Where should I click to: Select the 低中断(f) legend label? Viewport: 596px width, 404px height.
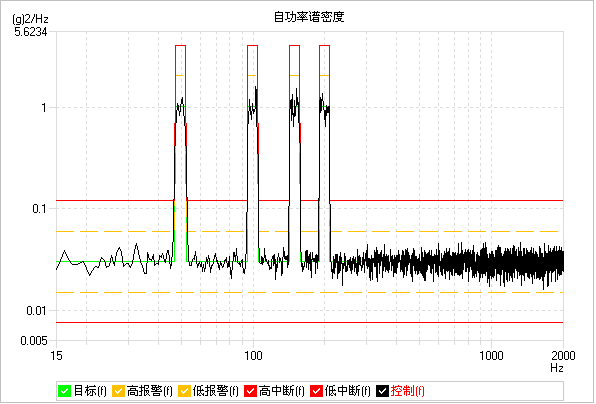347,391
